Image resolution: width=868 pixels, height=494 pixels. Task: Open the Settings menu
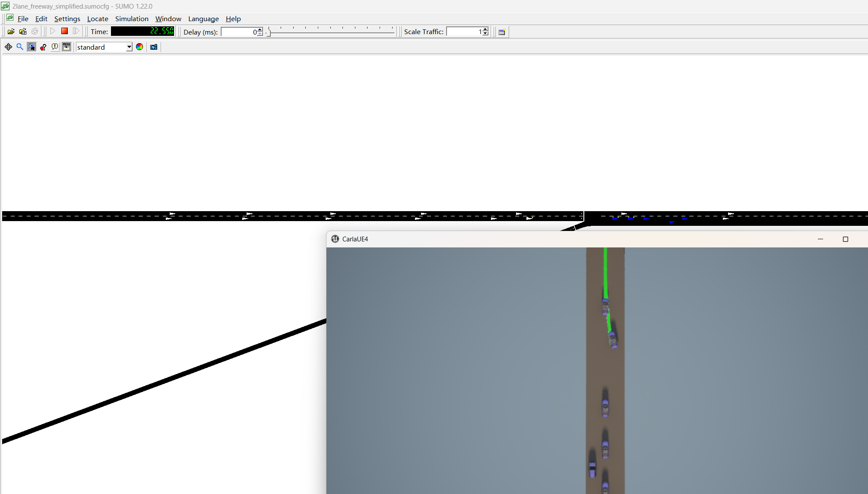pyautogui.click(x=67, y=19)
